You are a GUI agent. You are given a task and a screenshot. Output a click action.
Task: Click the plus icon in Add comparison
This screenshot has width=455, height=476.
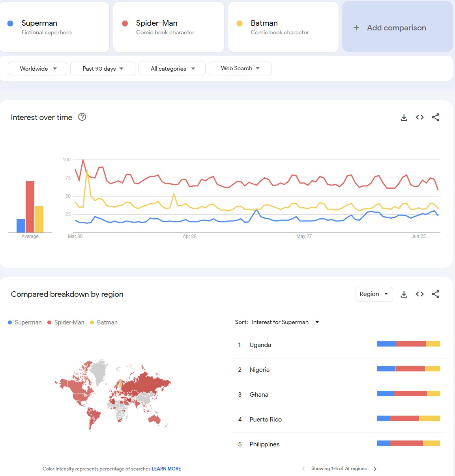coord(356,28)
